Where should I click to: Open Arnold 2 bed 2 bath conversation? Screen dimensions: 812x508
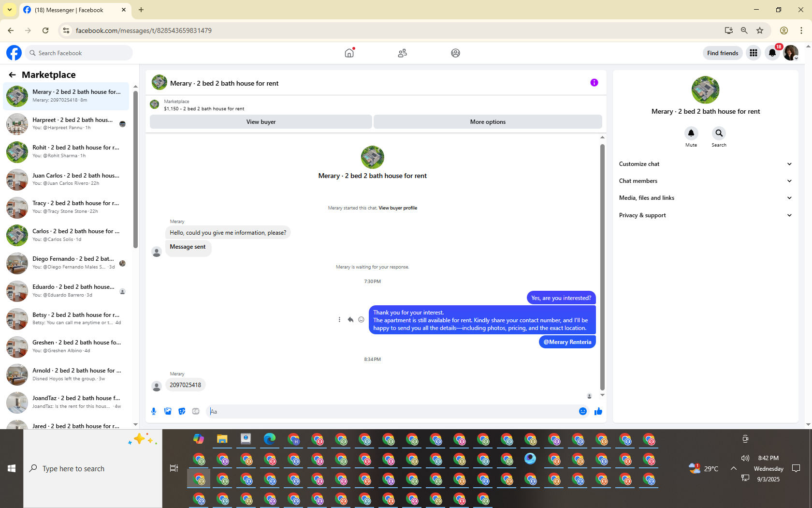[67, 374]
